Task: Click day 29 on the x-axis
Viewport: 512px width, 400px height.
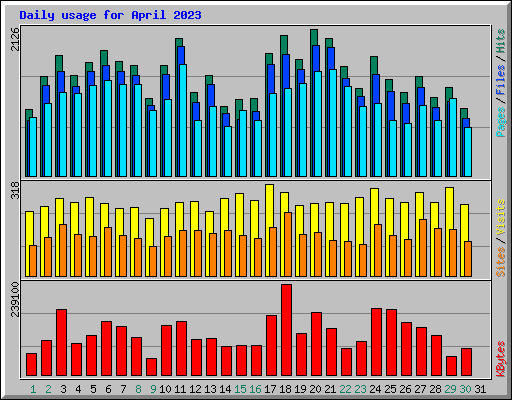Action: (x=450, y=389)
